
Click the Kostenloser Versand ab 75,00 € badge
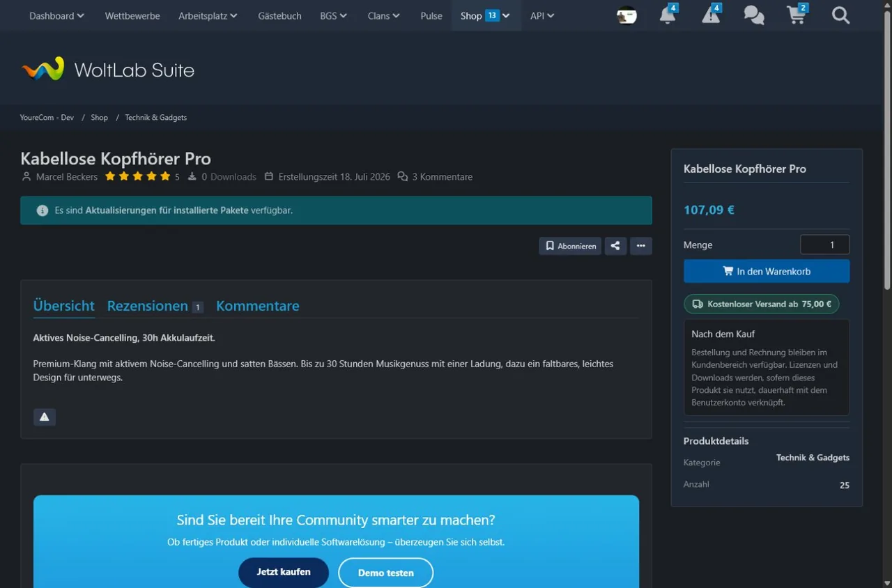pos(762,304)
